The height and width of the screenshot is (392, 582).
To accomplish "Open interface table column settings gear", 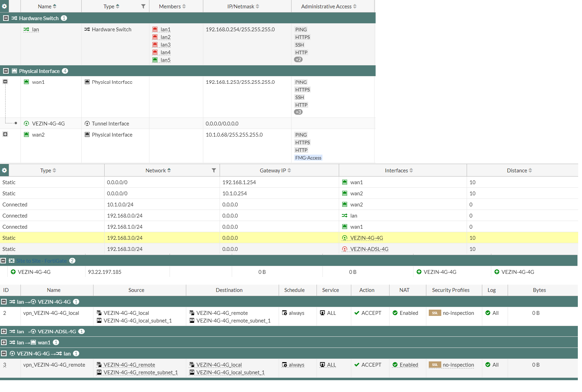I will pyautogui.click(x=4, y=6).
